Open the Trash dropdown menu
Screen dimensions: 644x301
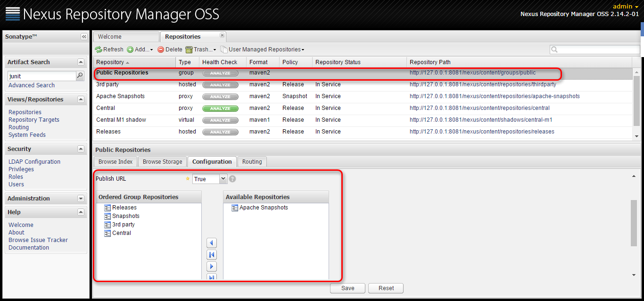pos(201,50)
